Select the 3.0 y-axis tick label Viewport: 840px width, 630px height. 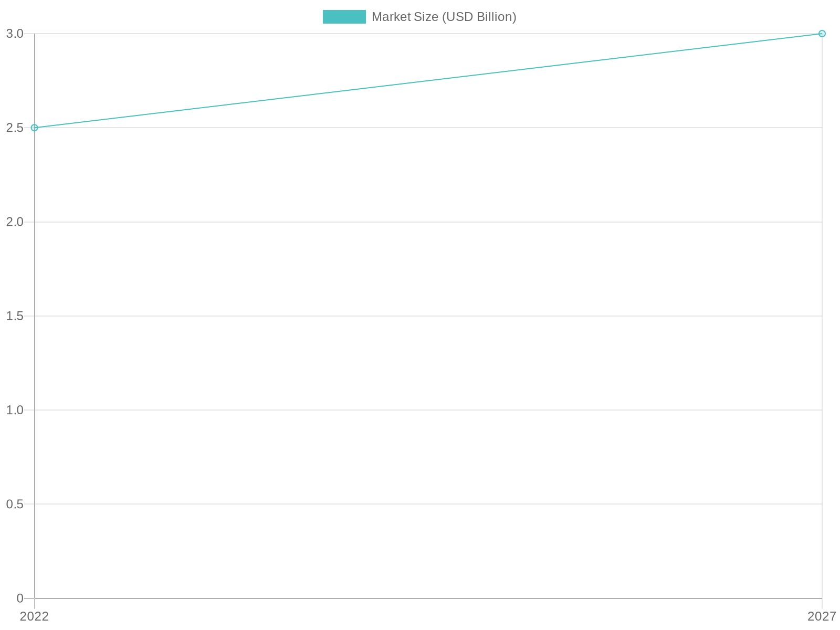(15, 34)
